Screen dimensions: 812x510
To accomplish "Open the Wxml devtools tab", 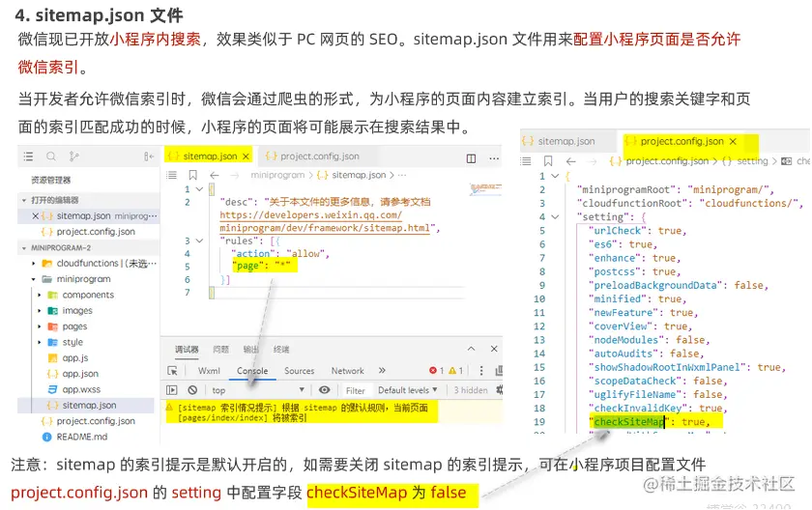I will (x=209, y=371).
